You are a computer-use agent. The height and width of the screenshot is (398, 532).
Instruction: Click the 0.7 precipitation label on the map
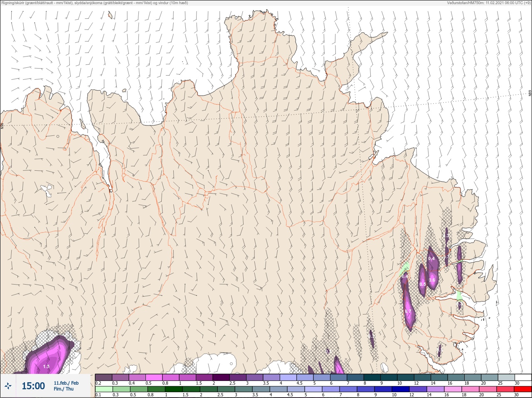click(x=408, y=312)
